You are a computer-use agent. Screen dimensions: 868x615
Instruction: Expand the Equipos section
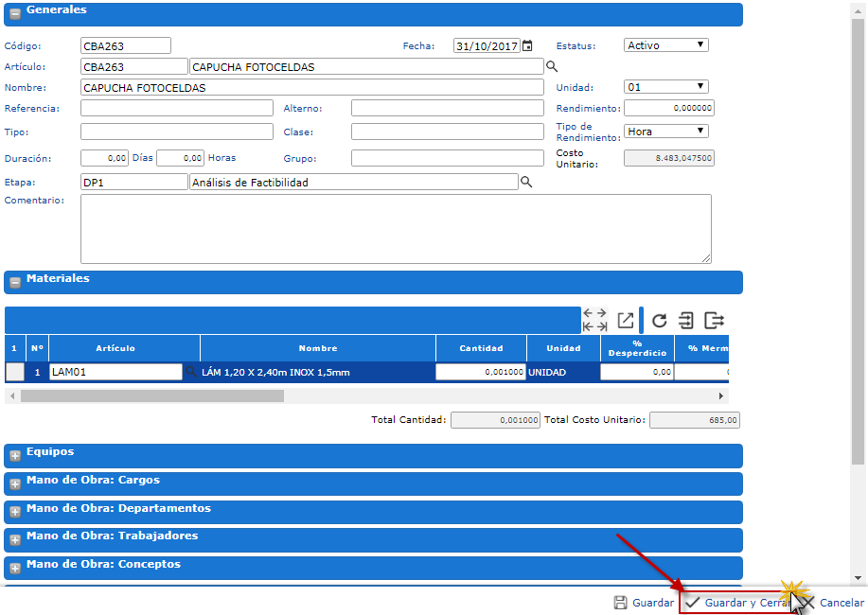(15, 456)
